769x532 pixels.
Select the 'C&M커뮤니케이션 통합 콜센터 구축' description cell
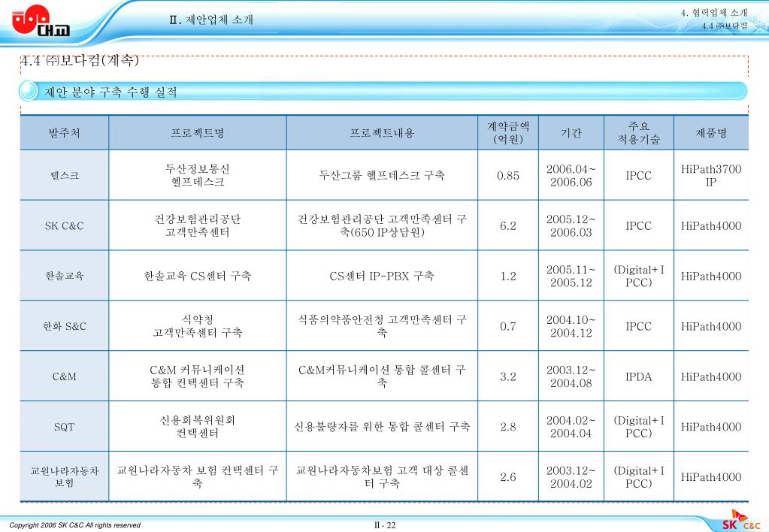coord(382,376)
